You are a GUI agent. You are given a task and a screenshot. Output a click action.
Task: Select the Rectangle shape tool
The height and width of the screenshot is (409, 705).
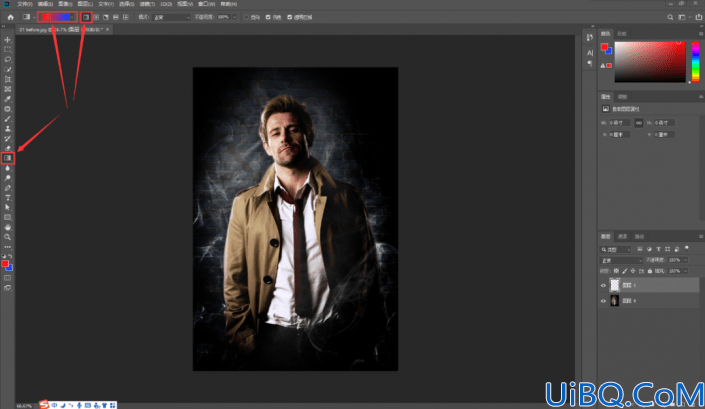click(8, 217)
